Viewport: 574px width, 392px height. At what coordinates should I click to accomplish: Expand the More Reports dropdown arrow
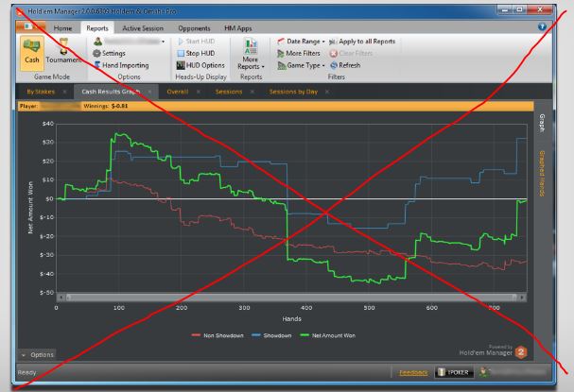263,67
